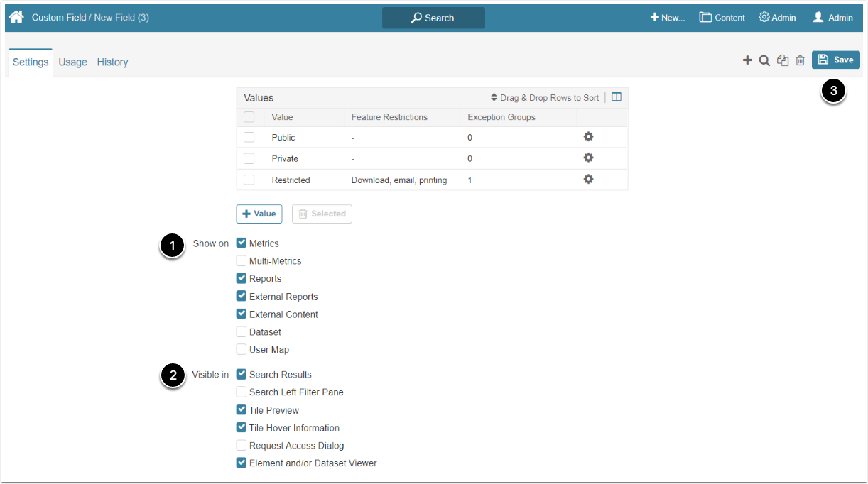The width and height of the screenshot is (868, 484).
Task: Expand the Admin user account menu
Action: pos(832,18)
